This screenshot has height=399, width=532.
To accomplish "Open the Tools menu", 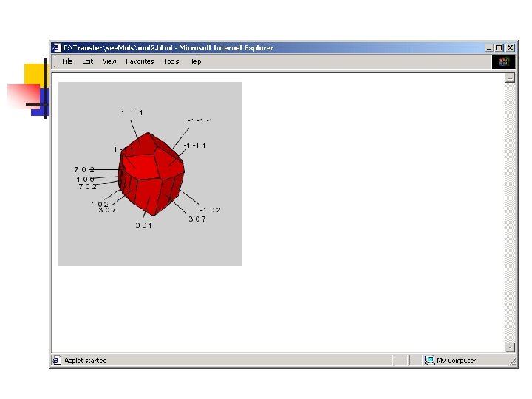I will (171, 61).
